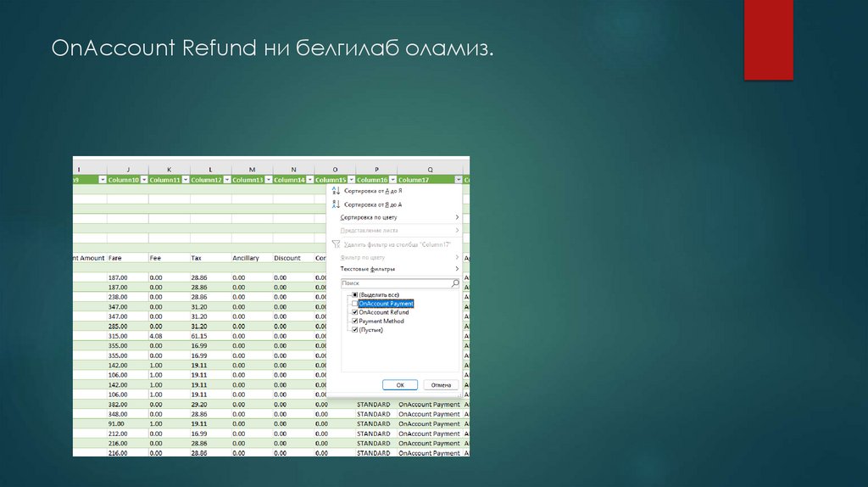Click the Discount header cell
Viewport: 868px width, 487px height.
(x=293, y=258)
